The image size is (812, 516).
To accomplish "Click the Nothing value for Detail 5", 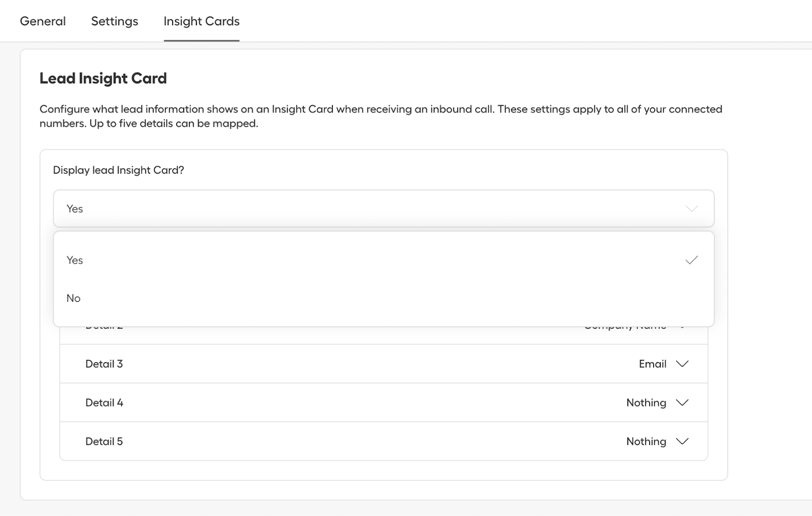I will pos(646,441).
